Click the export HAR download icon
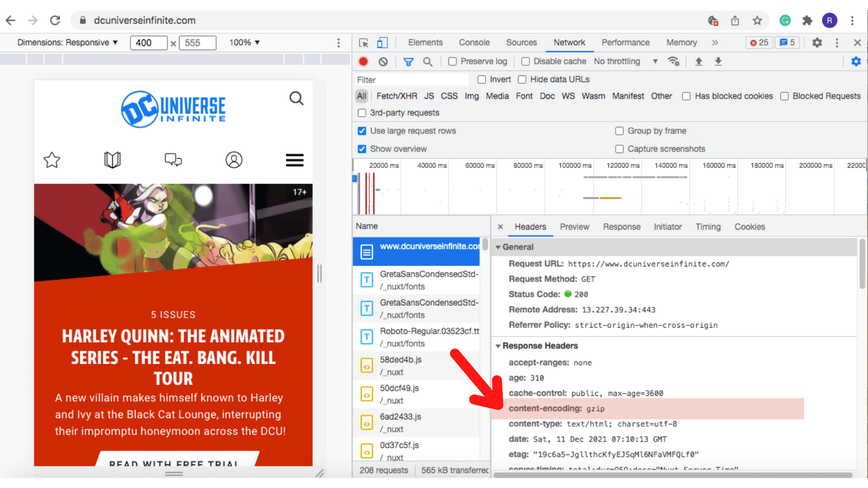This screenshot has height=488, width=868. [x=718, y=61]
